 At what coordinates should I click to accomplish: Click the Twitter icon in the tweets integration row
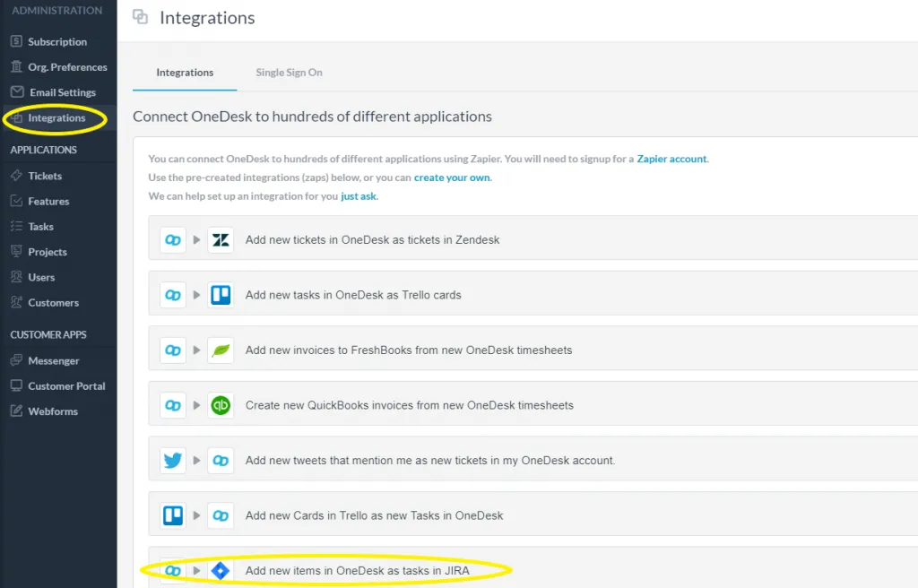172,460
